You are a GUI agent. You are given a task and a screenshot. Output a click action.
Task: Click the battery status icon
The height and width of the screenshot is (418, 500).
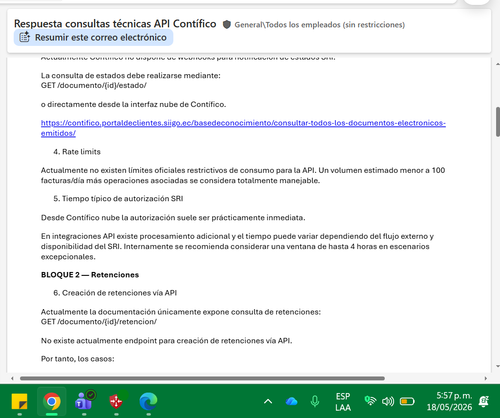[x=407, y=401]
